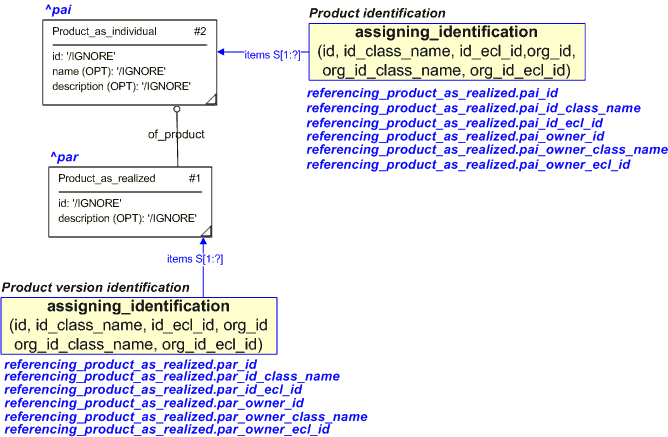Click the "Product version identification" heading
The width and height of the screenshot is (668, 437).
pyautogui.click(x=95, y=288)
